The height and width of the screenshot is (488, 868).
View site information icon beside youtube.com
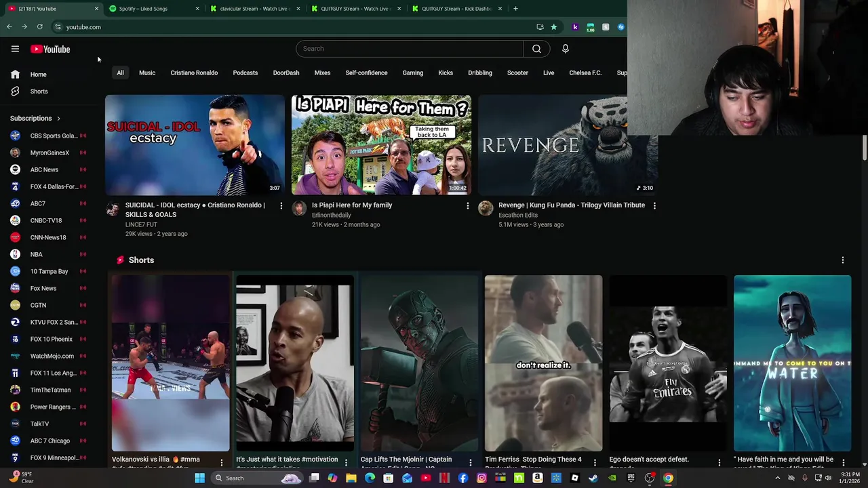click(x=58, y=27)
